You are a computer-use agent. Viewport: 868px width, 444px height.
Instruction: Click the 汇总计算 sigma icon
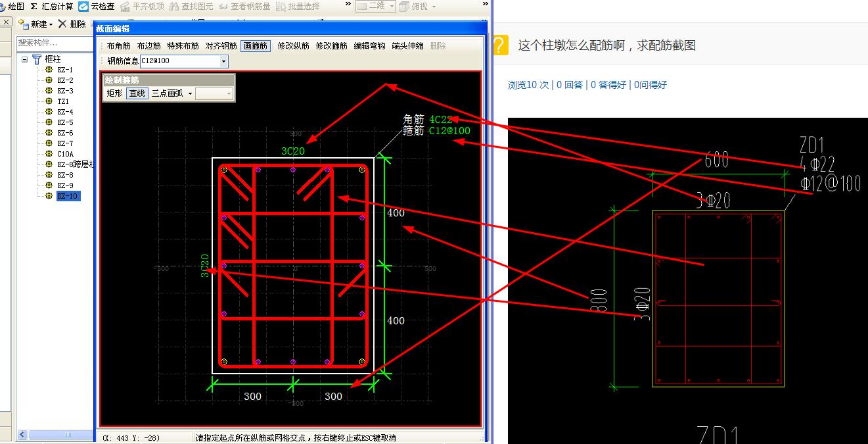click(x=34, y=6)
